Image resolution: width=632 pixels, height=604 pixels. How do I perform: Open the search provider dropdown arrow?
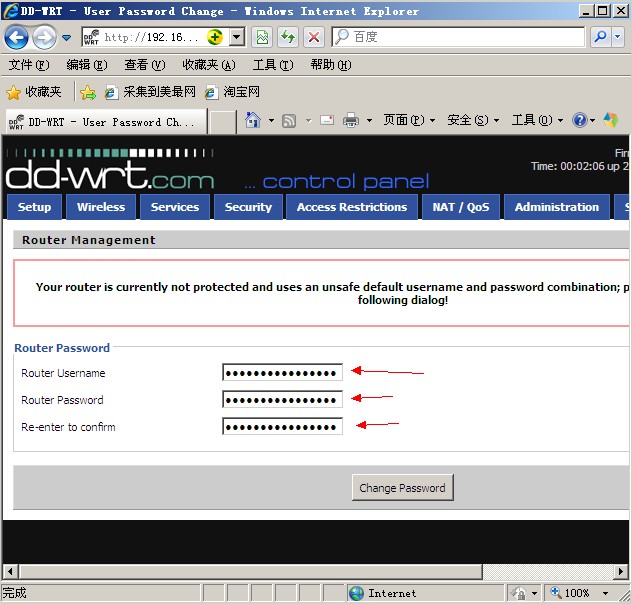[617, 37]
